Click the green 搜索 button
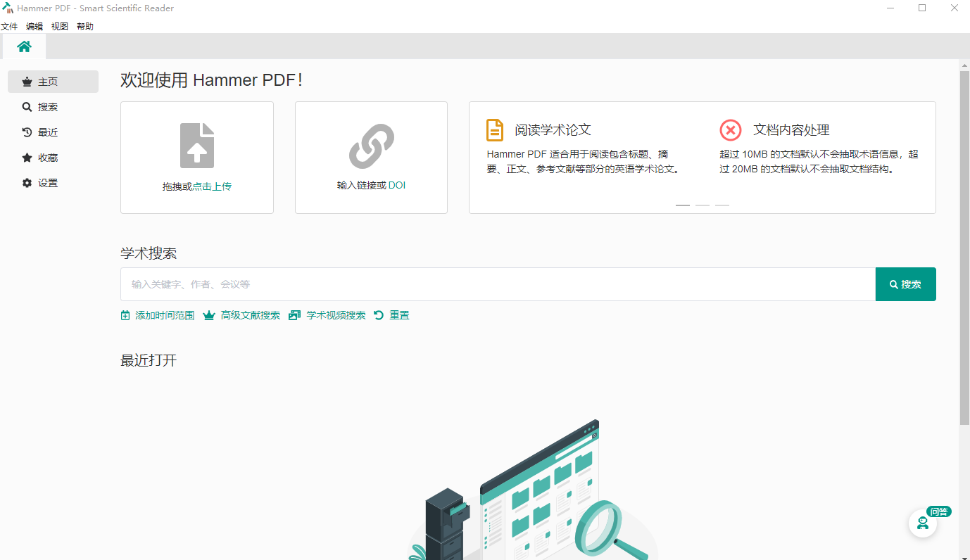 (906, 284)
